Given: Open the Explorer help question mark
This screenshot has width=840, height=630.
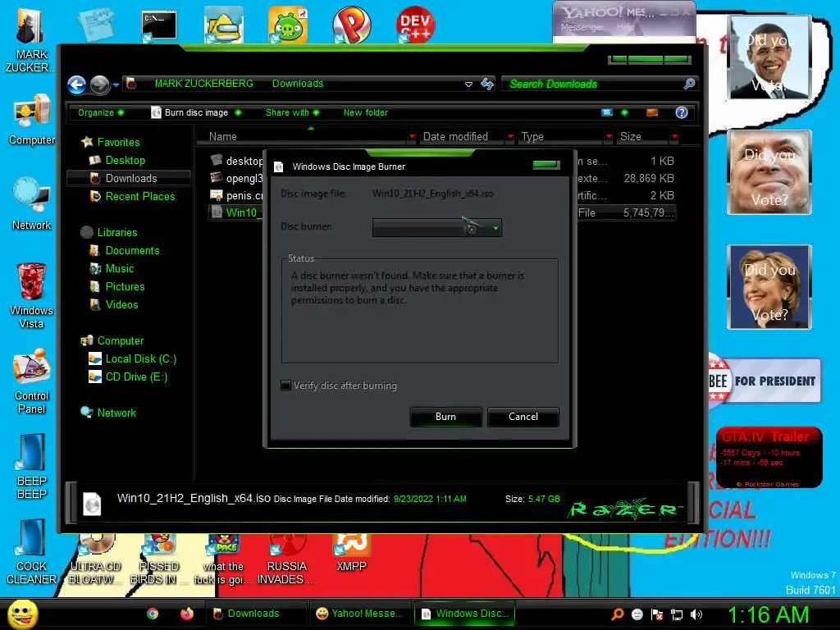Looking at the screenshot, I should pyautogui.click(x=682, y=112).
